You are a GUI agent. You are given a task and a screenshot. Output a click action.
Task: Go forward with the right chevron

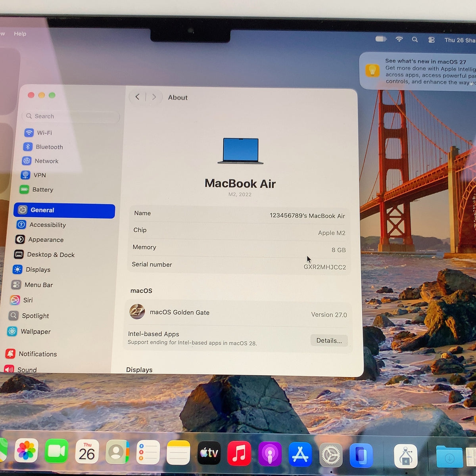pos(154,97)
